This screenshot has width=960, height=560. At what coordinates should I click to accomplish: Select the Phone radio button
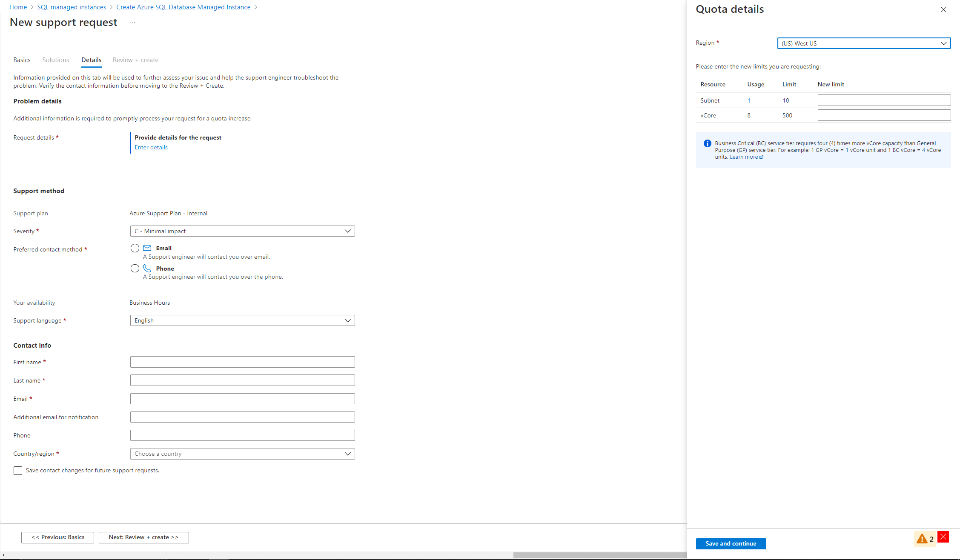click(x=134, y=268)
